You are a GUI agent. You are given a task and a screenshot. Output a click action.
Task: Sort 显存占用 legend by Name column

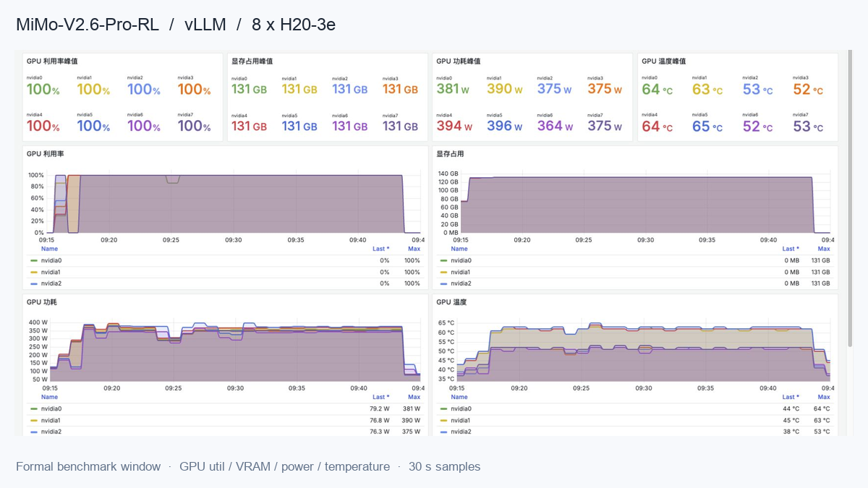(459, 249)
